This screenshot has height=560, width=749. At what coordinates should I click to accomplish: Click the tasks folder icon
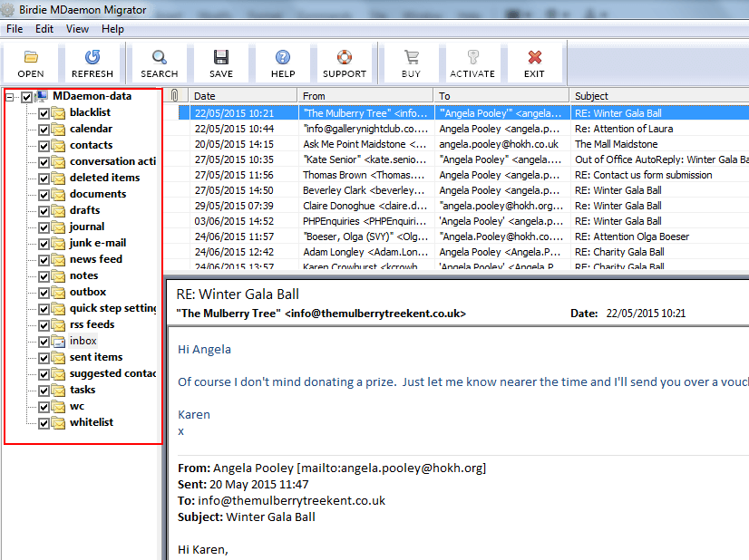(x=58, y=391)
